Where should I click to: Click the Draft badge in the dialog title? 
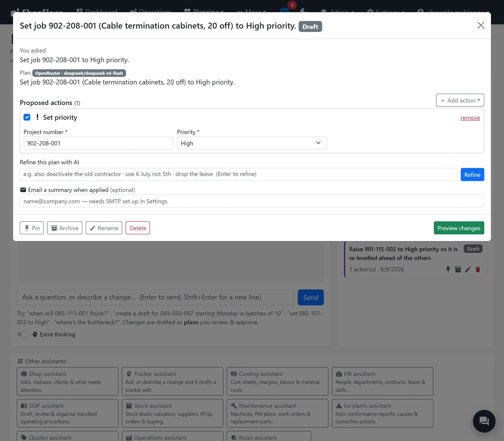[310, 27]
